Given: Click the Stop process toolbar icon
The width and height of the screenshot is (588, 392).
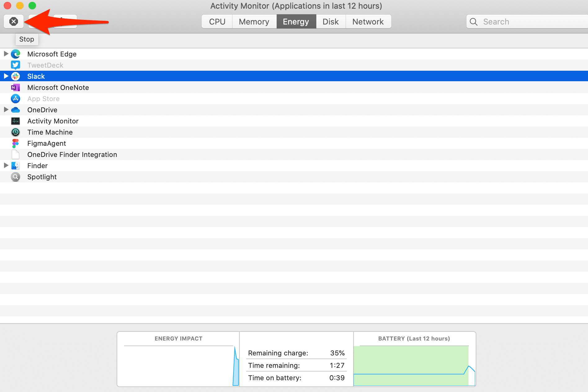Looking at the screenshot, I should (x=14, y=21).
